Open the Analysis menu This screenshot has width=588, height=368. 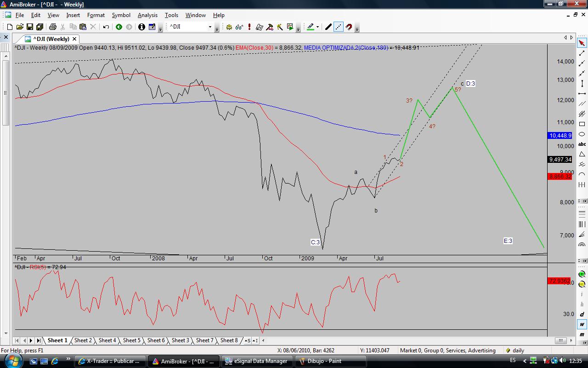(147, 15)
